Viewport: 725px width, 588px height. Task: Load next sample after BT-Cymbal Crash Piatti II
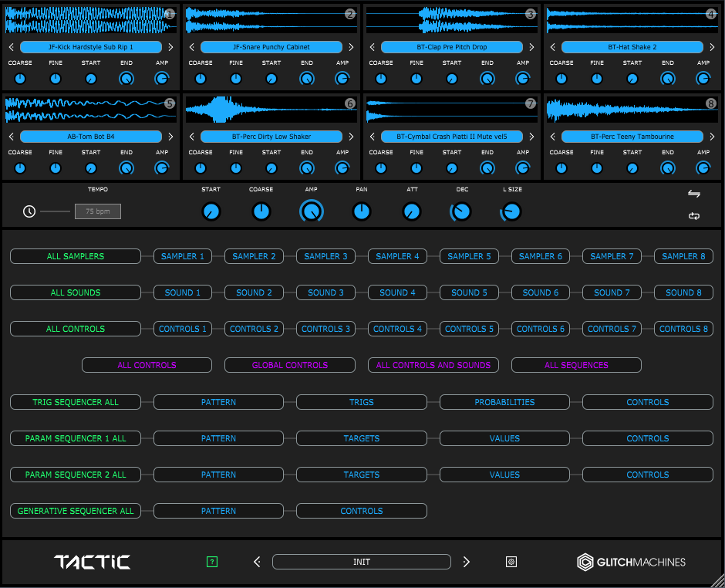click(x=531, y=137)
